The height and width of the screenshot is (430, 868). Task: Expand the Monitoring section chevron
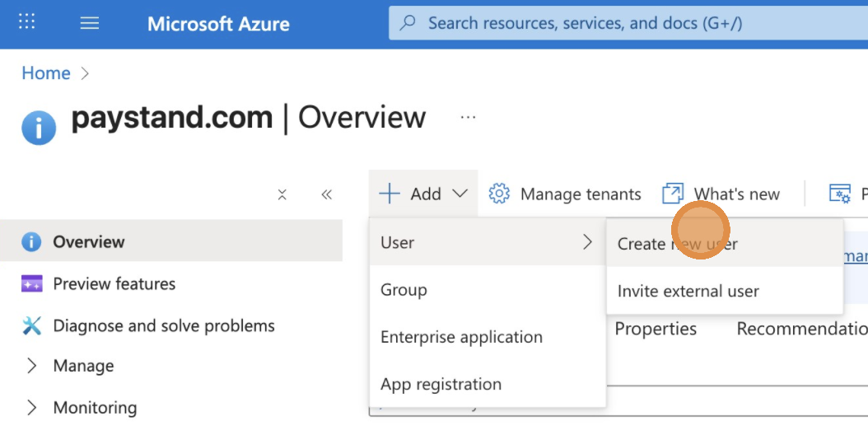point(31,408)
